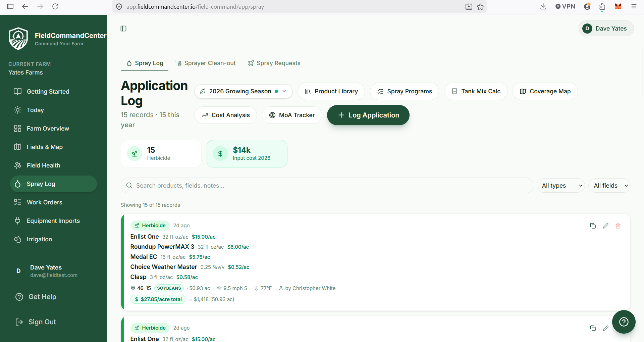The height and width of the screenshot is (342, 644).
Task: Open Equipment Imports in the sidebar
Action: pos(53,221)
